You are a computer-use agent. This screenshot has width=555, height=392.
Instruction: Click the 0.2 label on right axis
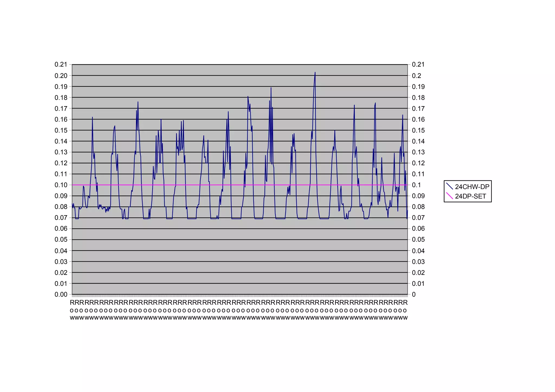(x=416, y=76)
